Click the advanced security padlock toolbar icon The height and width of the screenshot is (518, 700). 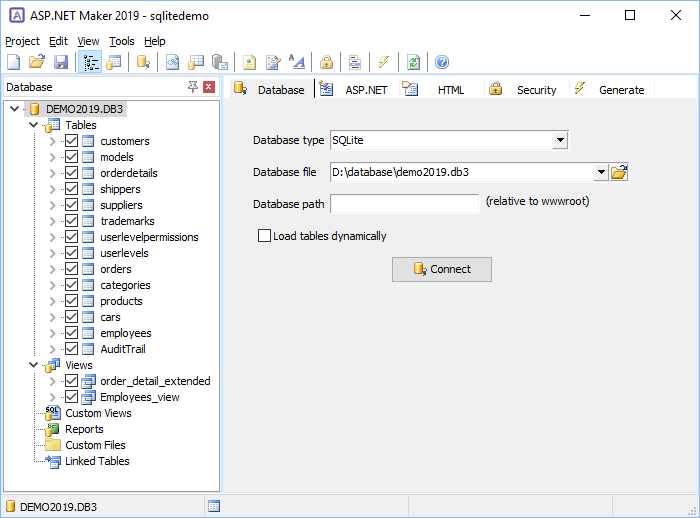326,62
